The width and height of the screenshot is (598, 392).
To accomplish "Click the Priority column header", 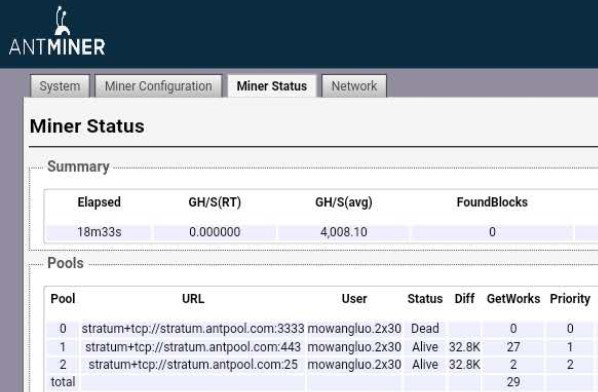I will point(570,299).
